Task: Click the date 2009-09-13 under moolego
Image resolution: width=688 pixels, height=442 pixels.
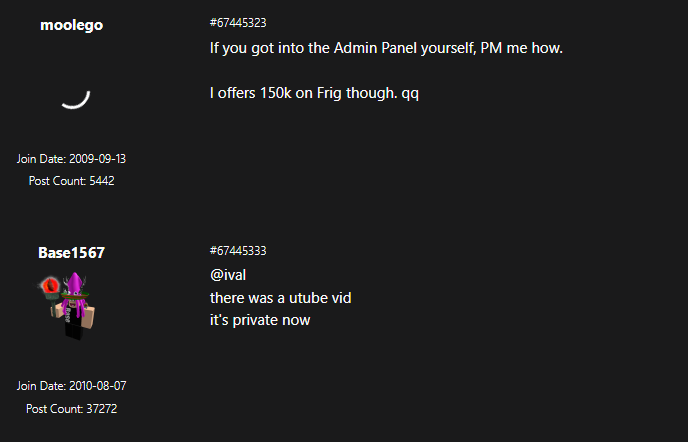Action: [x=97, y=159]
